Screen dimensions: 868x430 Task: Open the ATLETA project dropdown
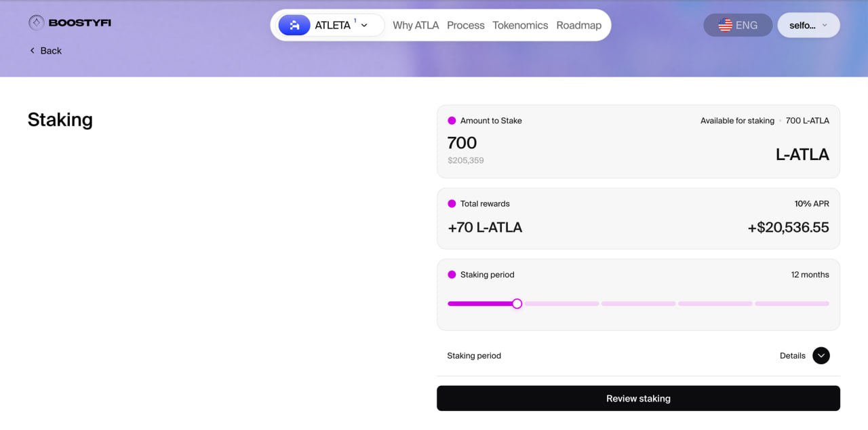[x=364, y=25]
